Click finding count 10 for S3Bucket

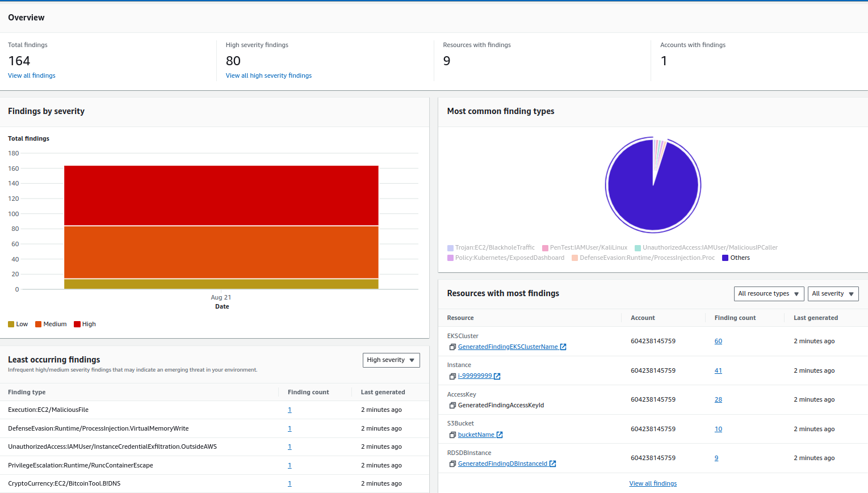click(x=718, y=429)
